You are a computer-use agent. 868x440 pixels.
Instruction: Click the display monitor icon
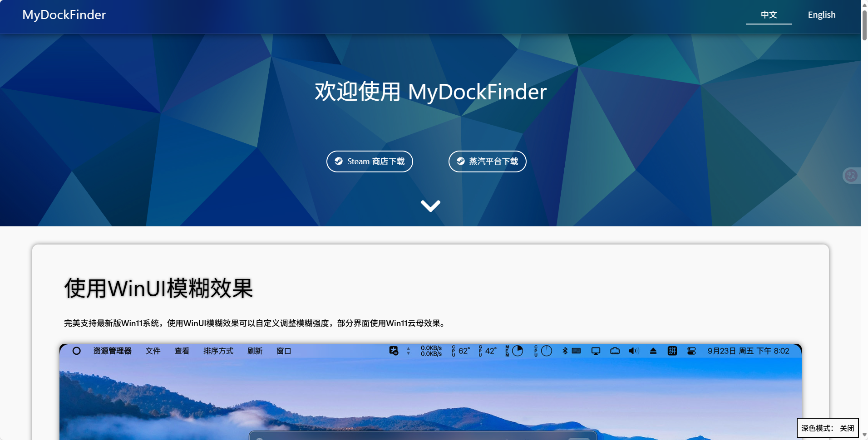pyautogui.click(x=596, y=351)
